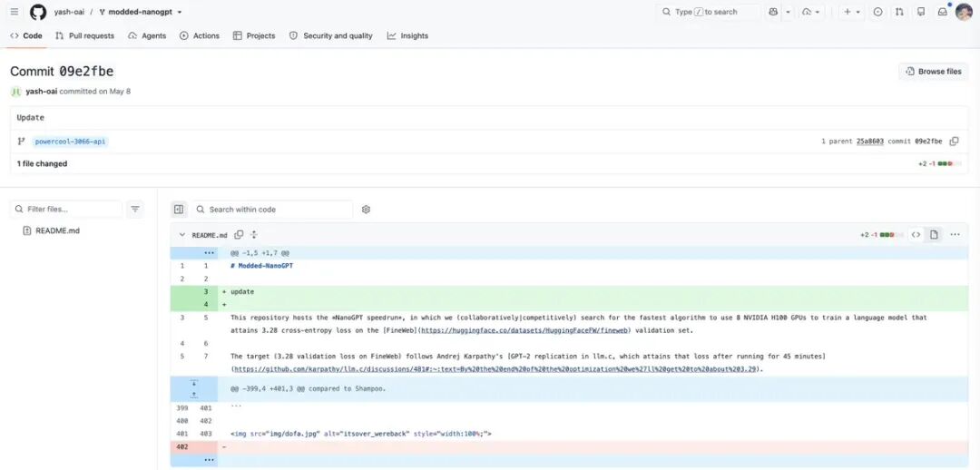Switch to the Projects tab
Screen dimensions: 980x470
[254, 35]
